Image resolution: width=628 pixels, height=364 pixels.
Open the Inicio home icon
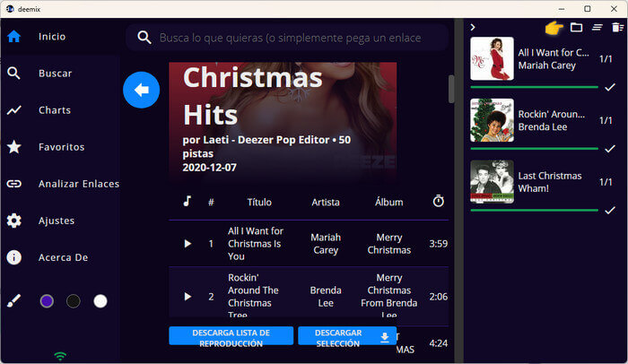(14, 37)
